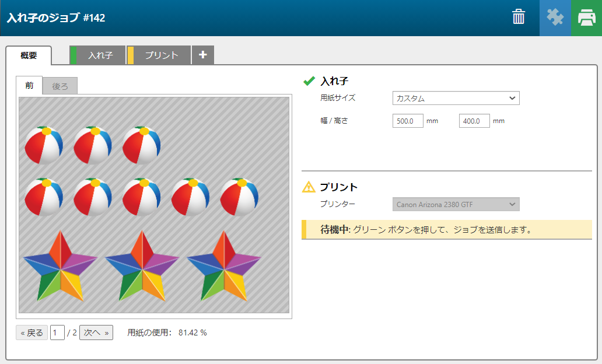Click green checkmark beside 入れ子 heading
The width and height of the screenshot is (602, 364).
pyautogui.click(x=309, y=81)
